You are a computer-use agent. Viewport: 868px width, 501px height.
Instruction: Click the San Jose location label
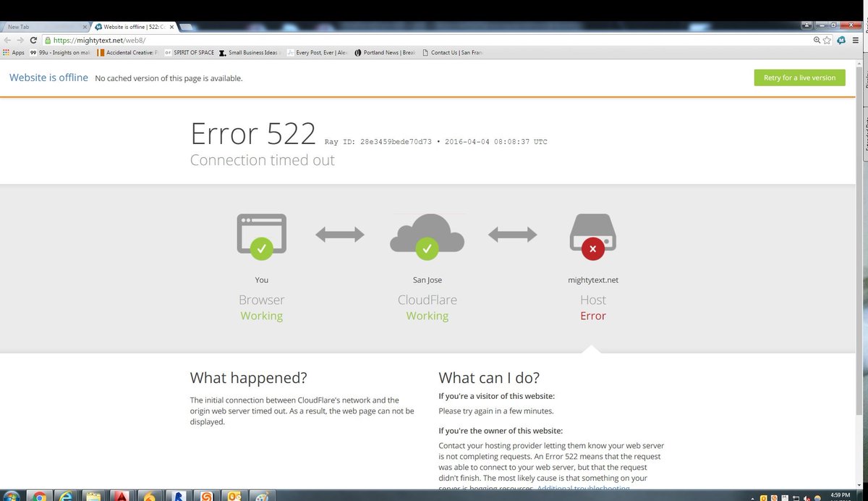[x=427, y=280]
